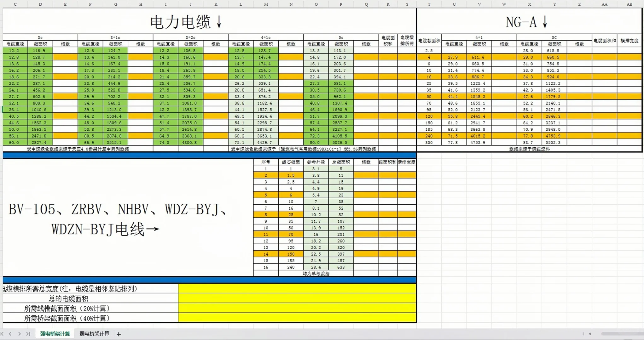Switch to the 弱电桥架计算 sheet tab

[94, 334]
